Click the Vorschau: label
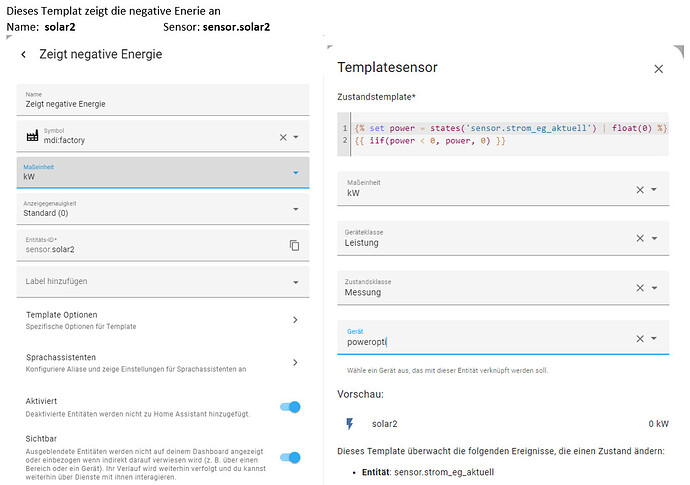The image size is (690, 485). 360,394
